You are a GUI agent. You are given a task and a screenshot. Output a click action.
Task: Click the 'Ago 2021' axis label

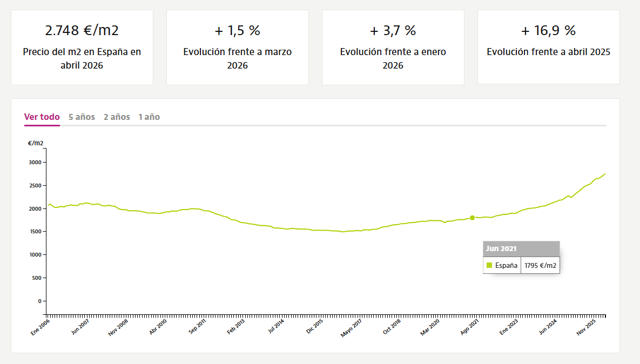point(469,327)
